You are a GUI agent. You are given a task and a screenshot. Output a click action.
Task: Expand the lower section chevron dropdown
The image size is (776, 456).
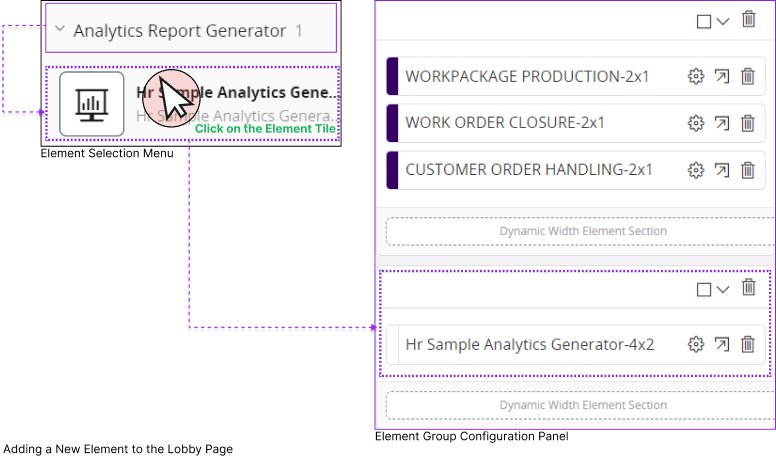coord(723,290)
